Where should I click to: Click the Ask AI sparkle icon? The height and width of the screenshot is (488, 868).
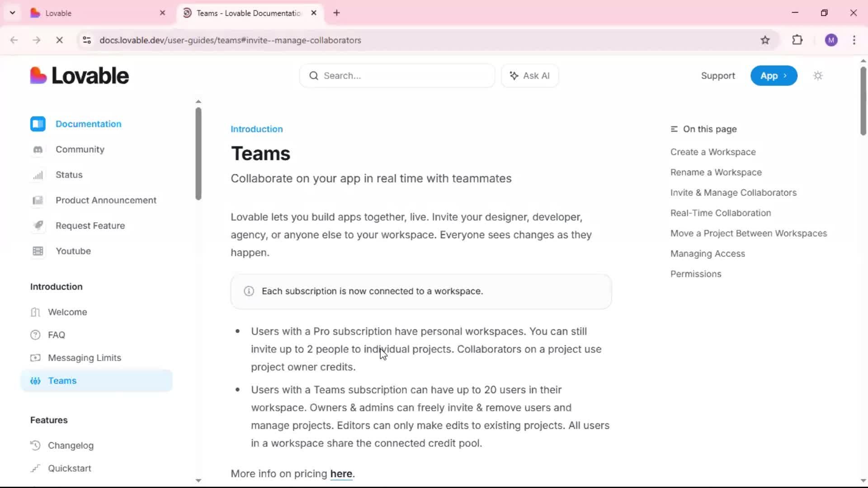point(514,76)
